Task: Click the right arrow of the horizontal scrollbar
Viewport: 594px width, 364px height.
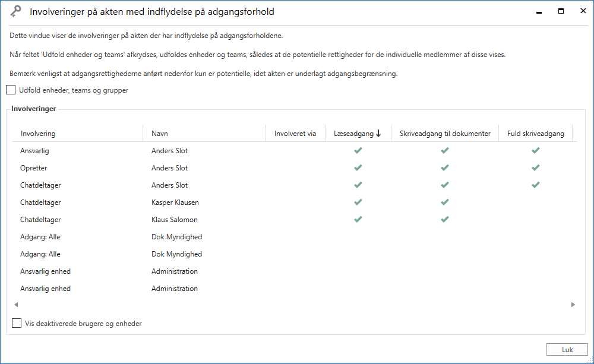Action: (x=573, y=305)
